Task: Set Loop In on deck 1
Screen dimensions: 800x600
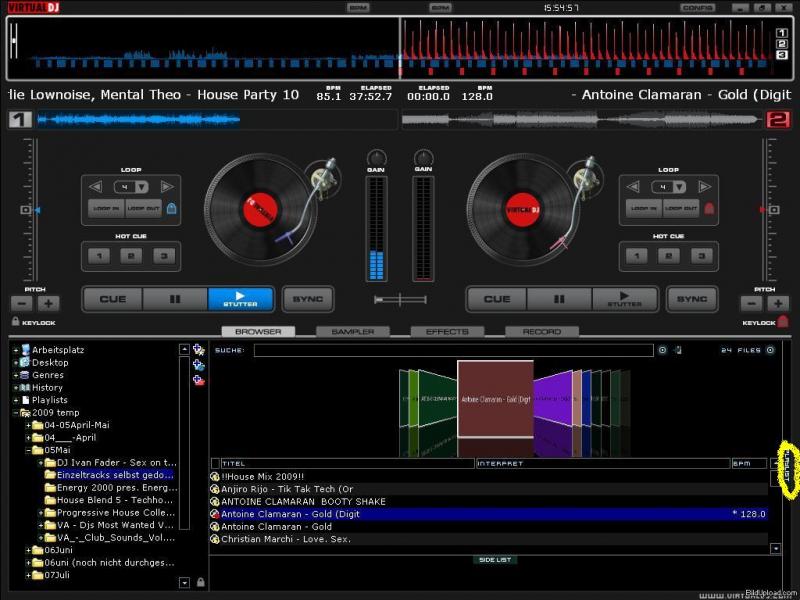Action: 106,209
